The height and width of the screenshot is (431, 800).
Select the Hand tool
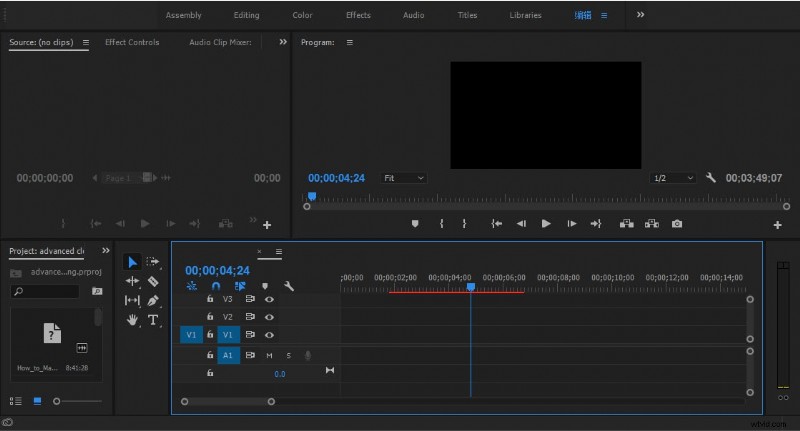(132, 320)
